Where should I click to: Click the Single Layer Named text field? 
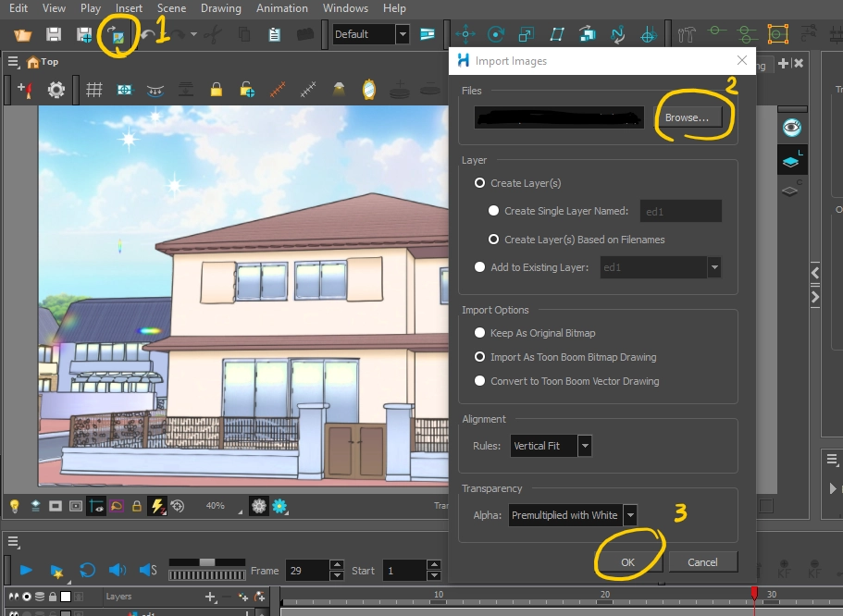pos(681,211)
